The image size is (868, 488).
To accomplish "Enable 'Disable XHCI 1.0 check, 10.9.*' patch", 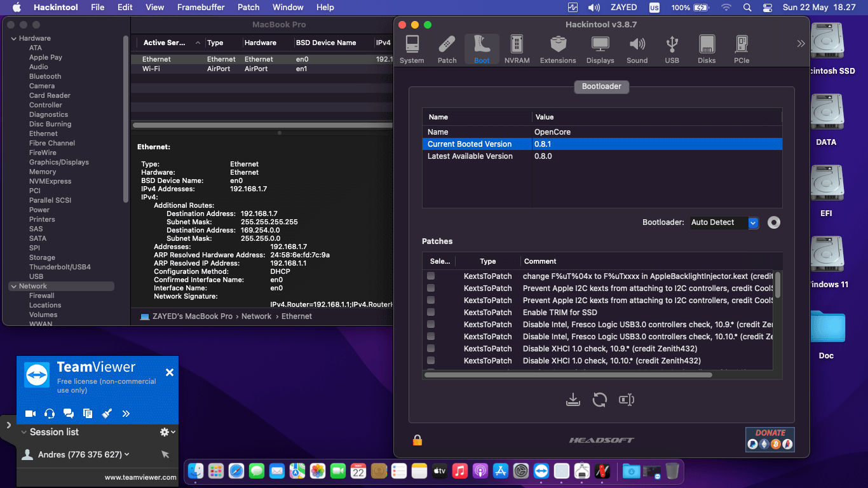I will [x=431, y=349].
